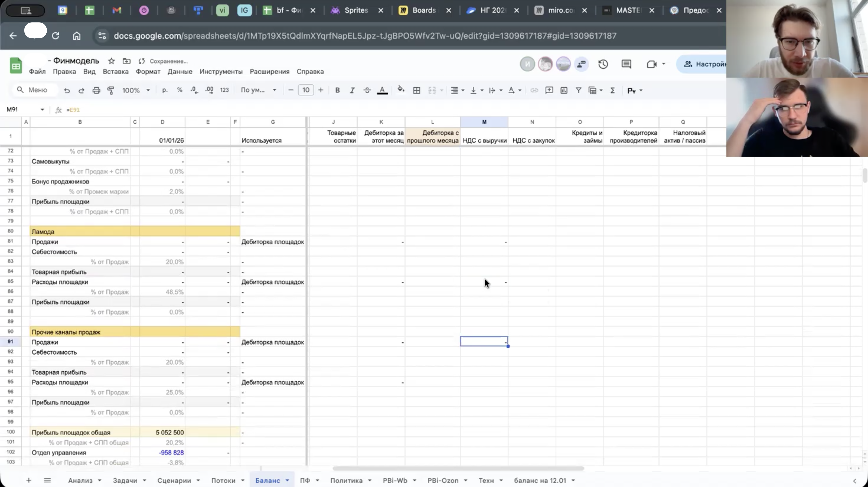
Task: Open the Вставка menu
Action: 115,72
